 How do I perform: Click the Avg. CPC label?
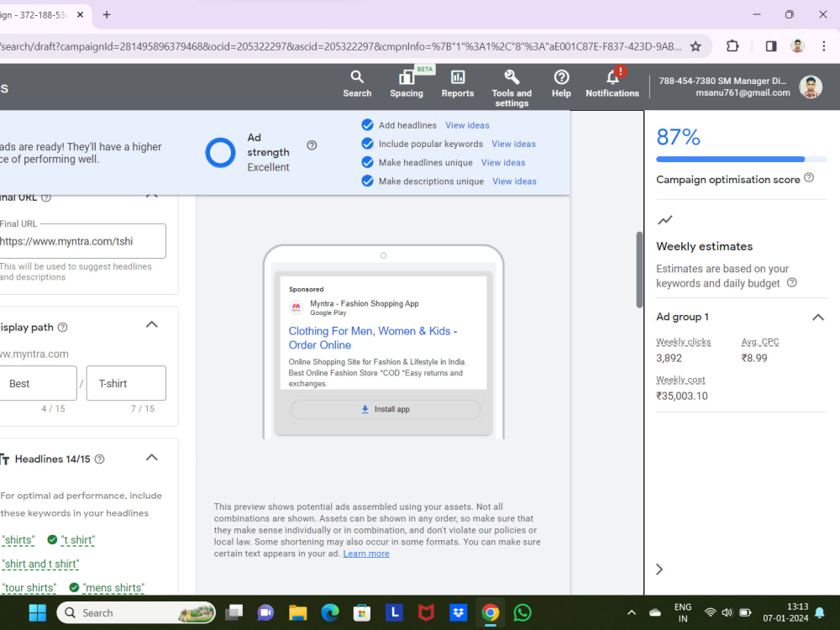click(759, 342)
